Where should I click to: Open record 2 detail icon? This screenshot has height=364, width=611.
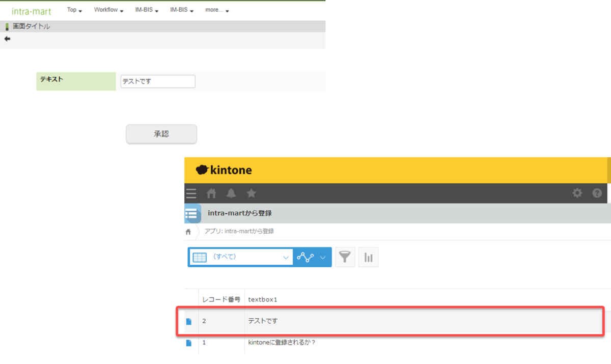(189, 321)
